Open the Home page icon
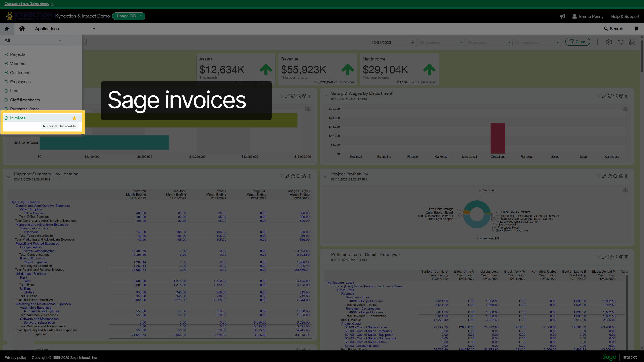644x362 pixels. coord(22,28)
